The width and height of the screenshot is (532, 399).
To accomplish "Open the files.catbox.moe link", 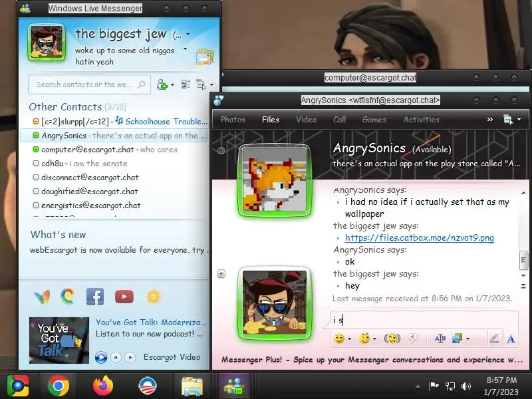I will [x=420, y=237].
